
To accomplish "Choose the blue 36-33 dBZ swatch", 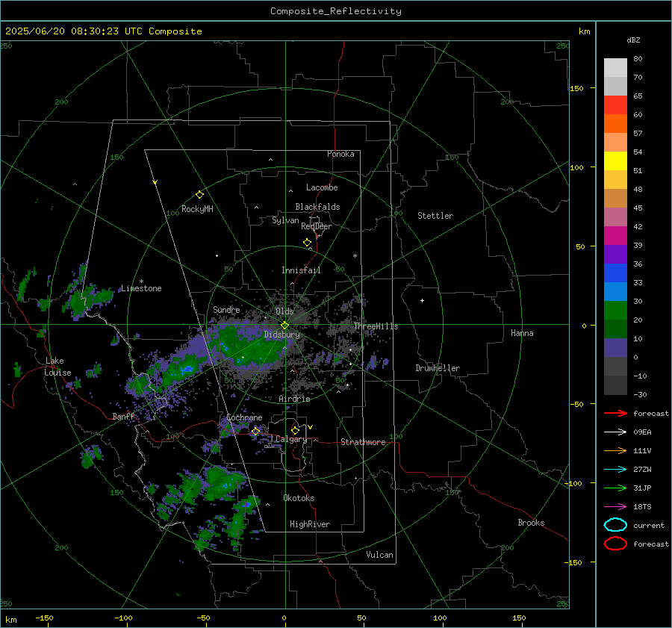I will (615, 273).
